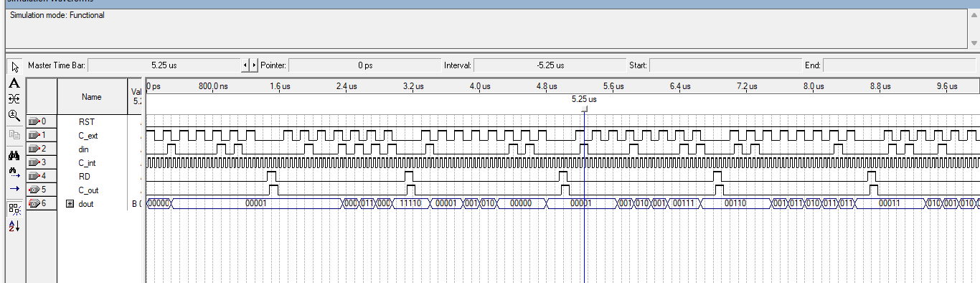Select the text annotation tool
The height and width of the screenshot is (283, 980).
click(x=14, y=83)
